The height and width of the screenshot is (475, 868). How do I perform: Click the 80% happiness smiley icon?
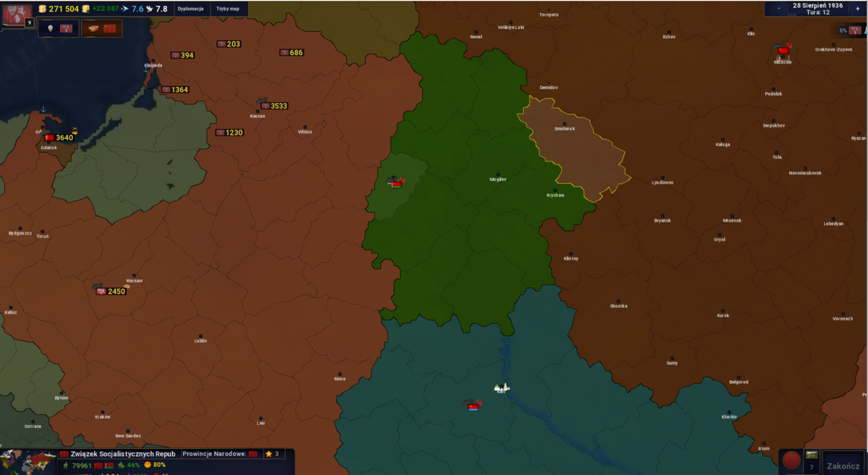[x=148, y=466]
